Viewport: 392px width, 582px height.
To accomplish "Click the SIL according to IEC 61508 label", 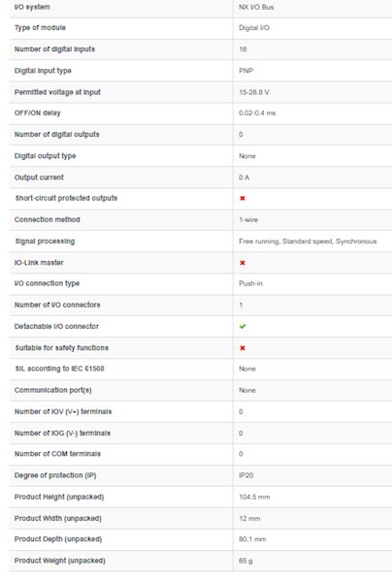I will pyautogui.click(x=59, y=369).
